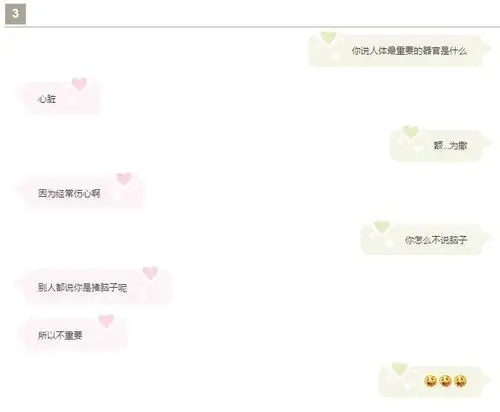This screenshot has height=412, width=500.
Task: Click green heart on '你怎么不说脑子' bubble
Action: pos(382,226)
